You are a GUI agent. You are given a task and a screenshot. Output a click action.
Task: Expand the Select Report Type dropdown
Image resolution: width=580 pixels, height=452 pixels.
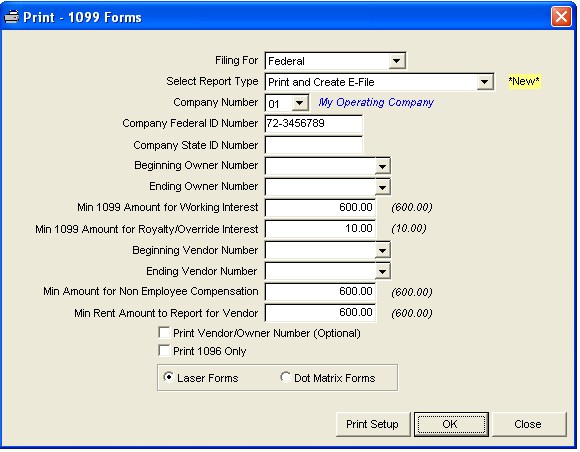485,82
